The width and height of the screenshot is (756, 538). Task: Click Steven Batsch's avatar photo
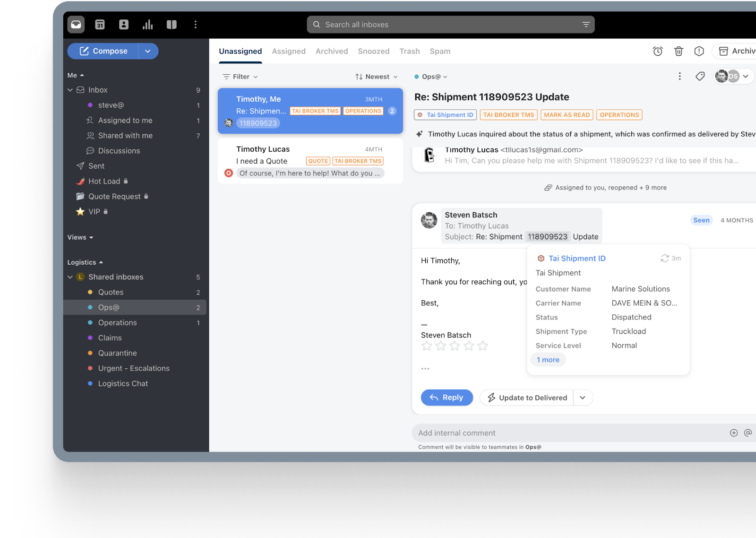[x=429, y=220]
